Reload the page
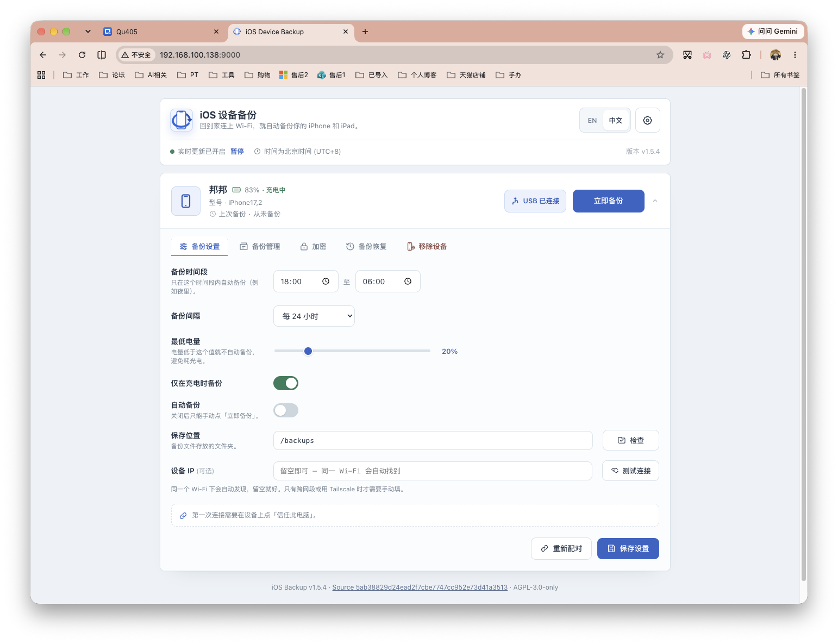The width and height of the screenshot is (838, 644). [82, 55]
